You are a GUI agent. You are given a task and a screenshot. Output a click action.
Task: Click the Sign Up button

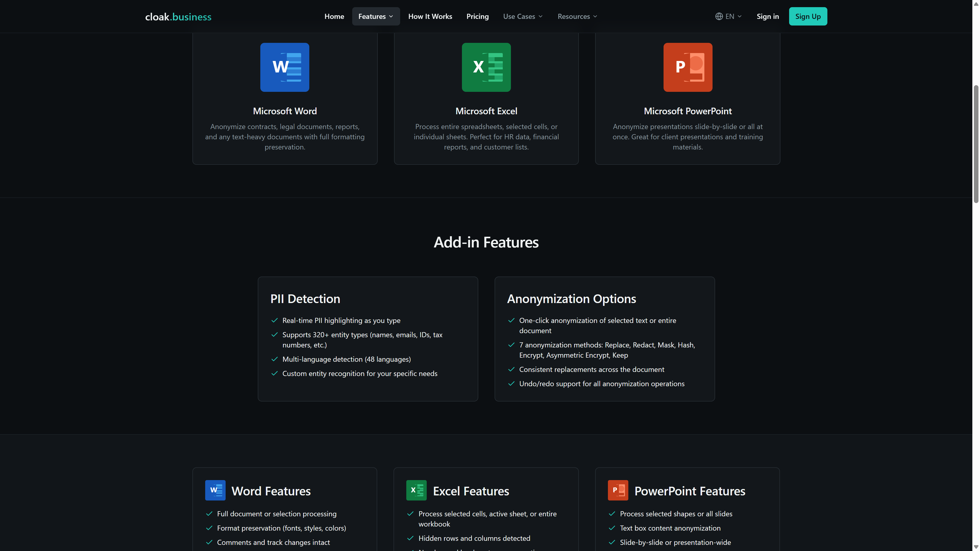click(808, 16)
